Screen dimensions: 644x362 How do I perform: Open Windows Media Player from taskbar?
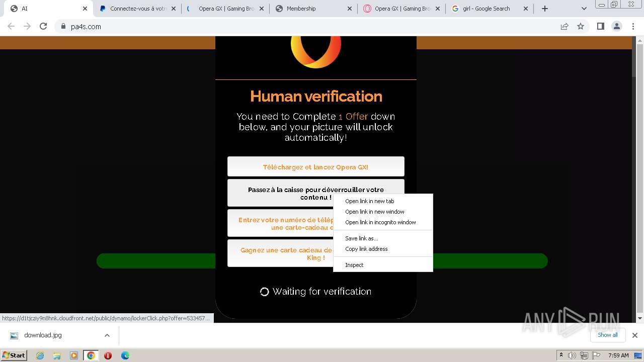74,355
